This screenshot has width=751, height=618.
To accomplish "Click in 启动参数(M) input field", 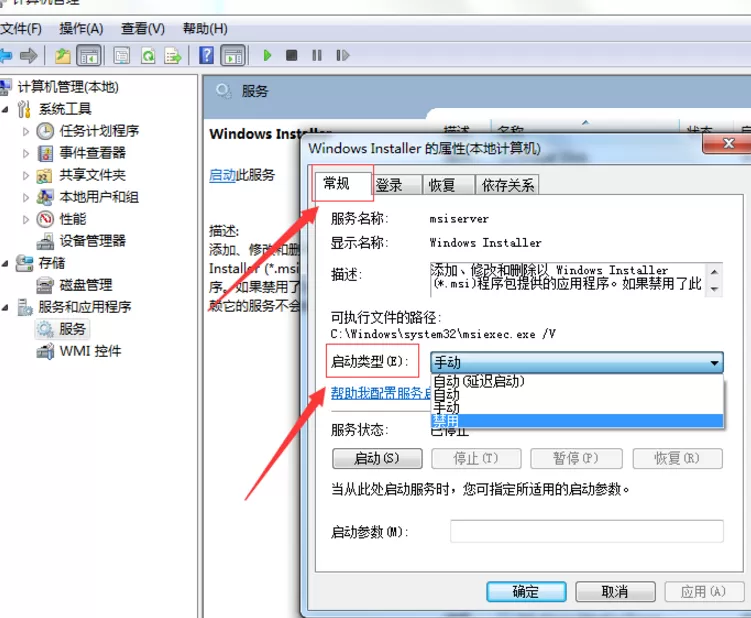I will pos(587,531).
